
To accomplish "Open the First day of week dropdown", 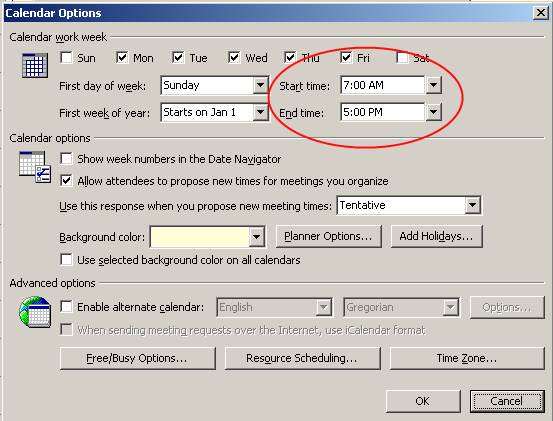I will (260, 85).
